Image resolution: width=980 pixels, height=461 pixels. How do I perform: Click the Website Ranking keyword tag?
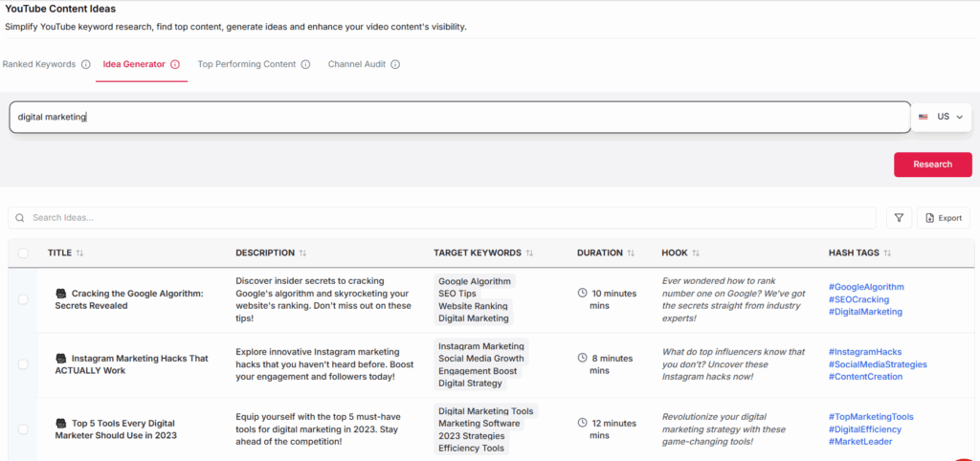click(473, 306)
